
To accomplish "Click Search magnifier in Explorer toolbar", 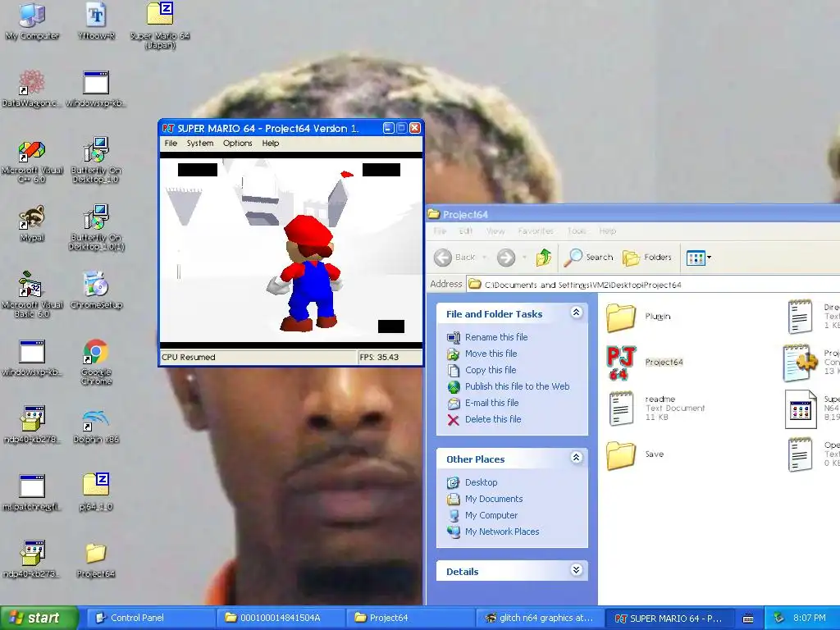I will 589,258.
